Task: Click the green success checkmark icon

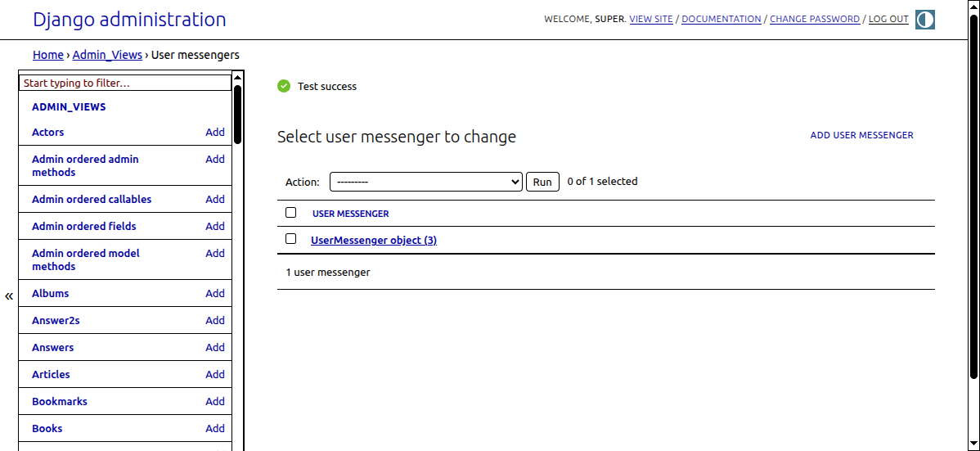Action: click(x=284, y=86)
